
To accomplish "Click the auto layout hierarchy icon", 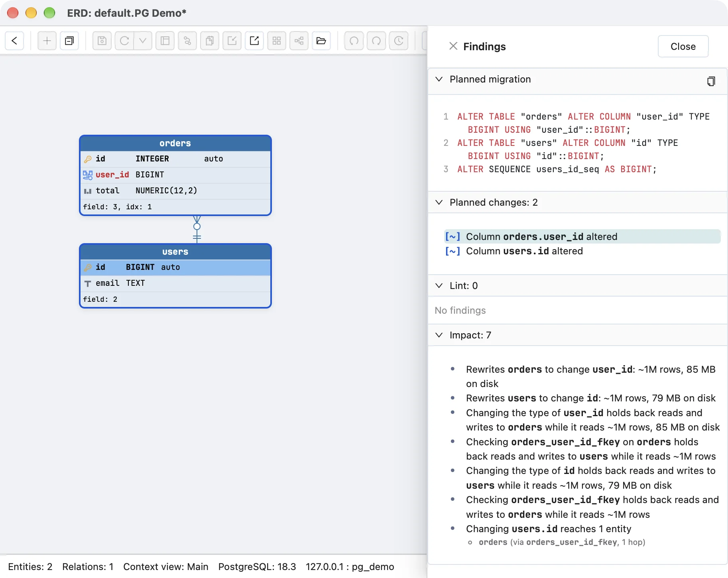I will coord(299,41).
